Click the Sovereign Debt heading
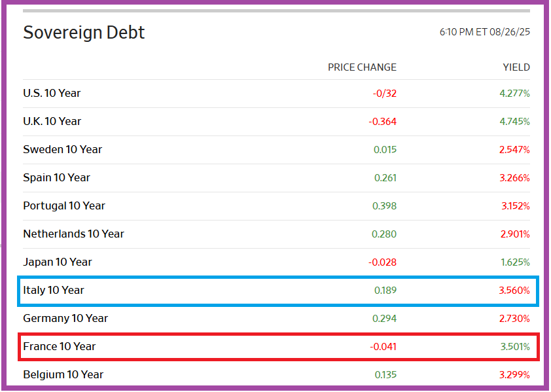This screenshot has height=392, width=551. coord(84,33)
